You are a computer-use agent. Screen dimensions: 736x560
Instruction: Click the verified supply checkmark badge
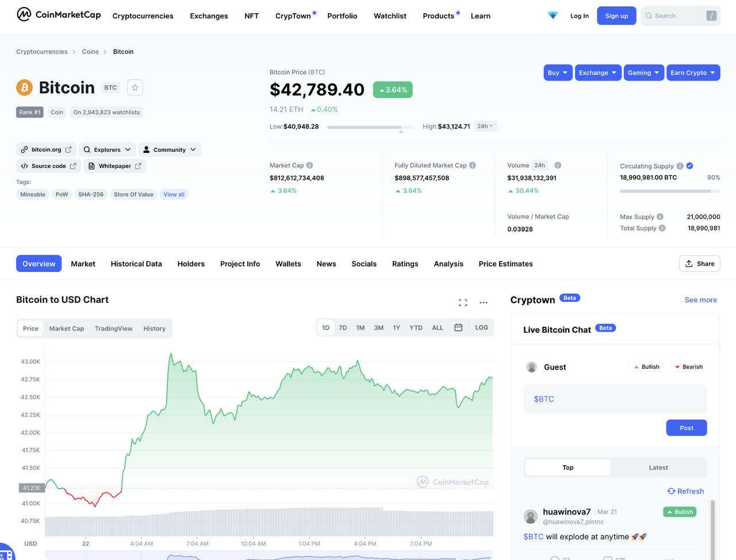coord(690,166)
